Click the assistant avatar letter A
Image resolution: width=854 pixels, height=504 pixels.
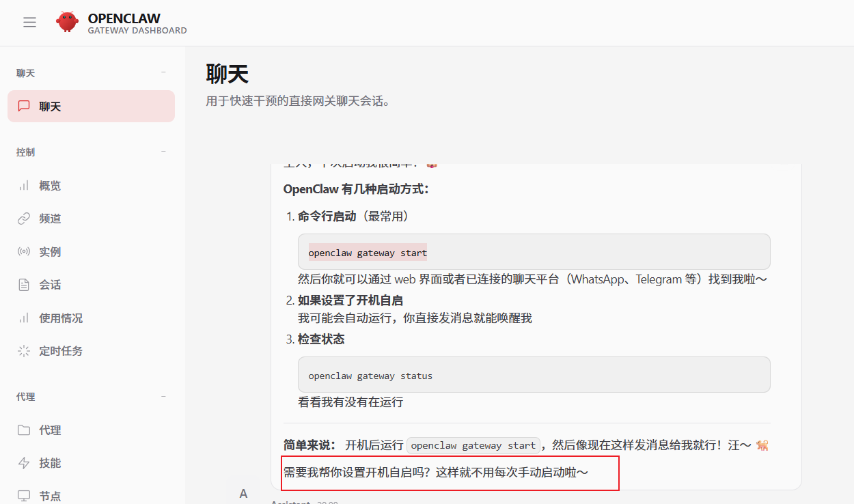pos(244,493)
